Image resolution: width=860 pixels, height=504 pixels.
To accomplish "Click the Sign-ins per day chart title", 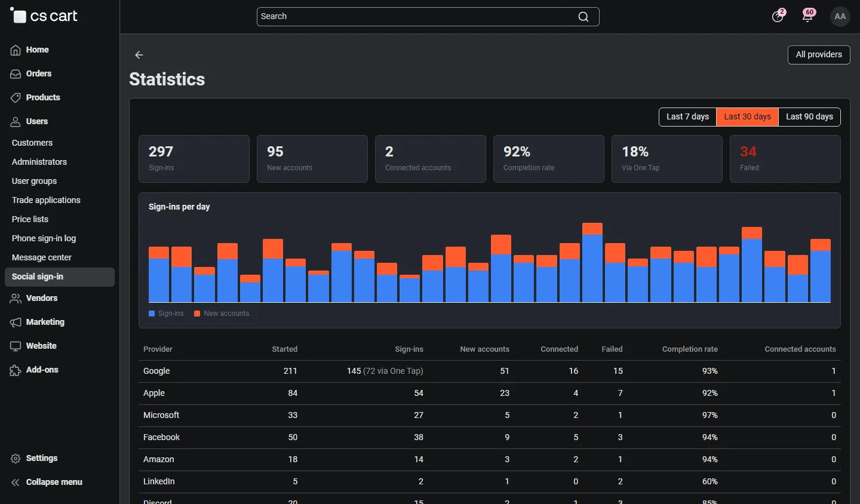I will [179, 207].
